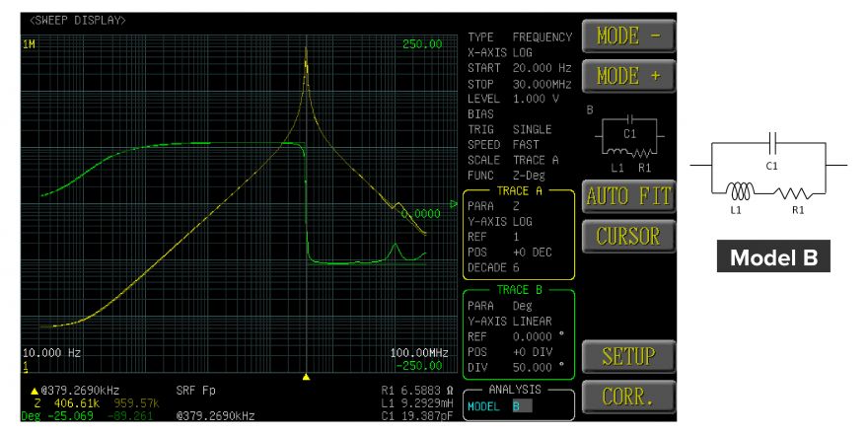Open the CURSOR softkey menu
Viewport: 868px width, 434px height.
click(x=628, y=237)
